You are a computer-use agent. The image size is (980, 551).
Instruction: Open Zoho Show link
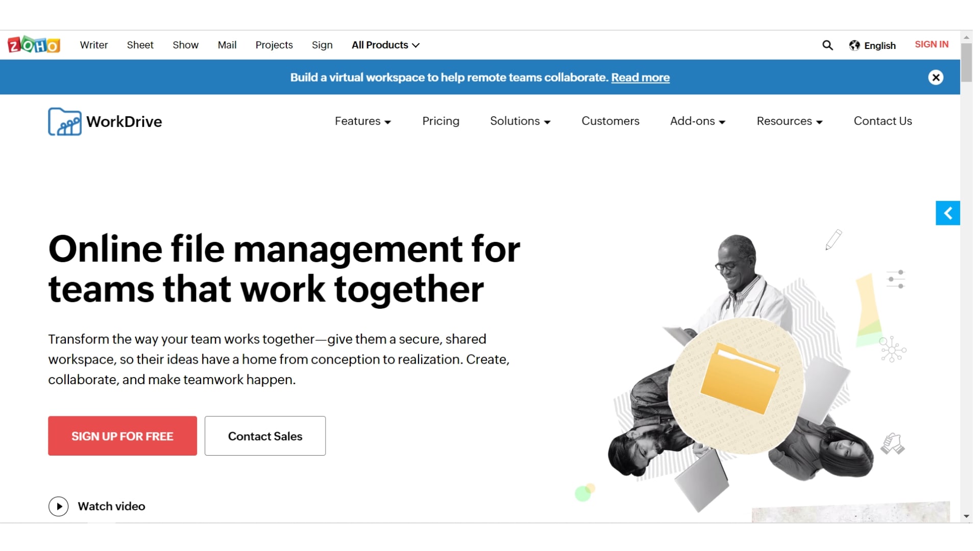[x=185, y=45]
